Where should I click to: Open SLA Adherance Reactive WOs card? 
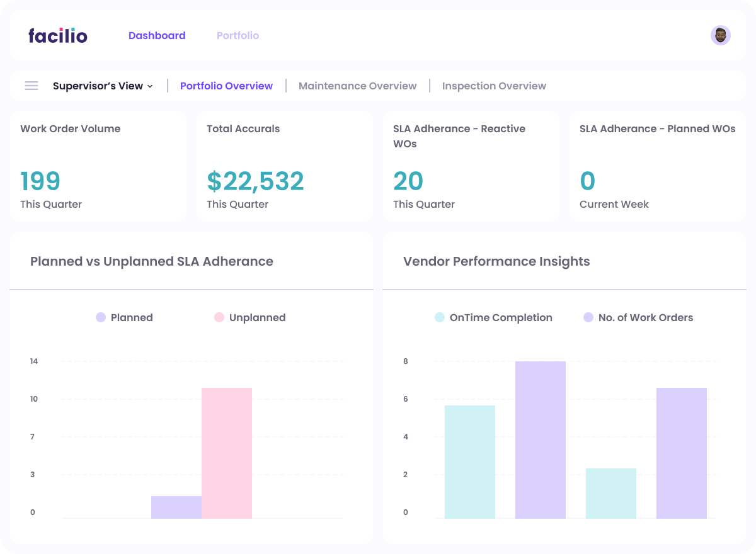coord(471,166)
